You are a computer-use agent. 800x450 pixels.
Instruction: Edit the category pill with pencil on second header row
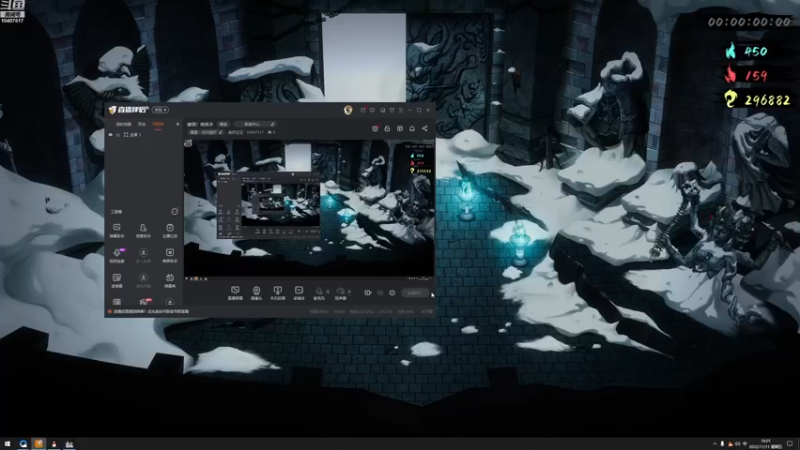(206, 132)
